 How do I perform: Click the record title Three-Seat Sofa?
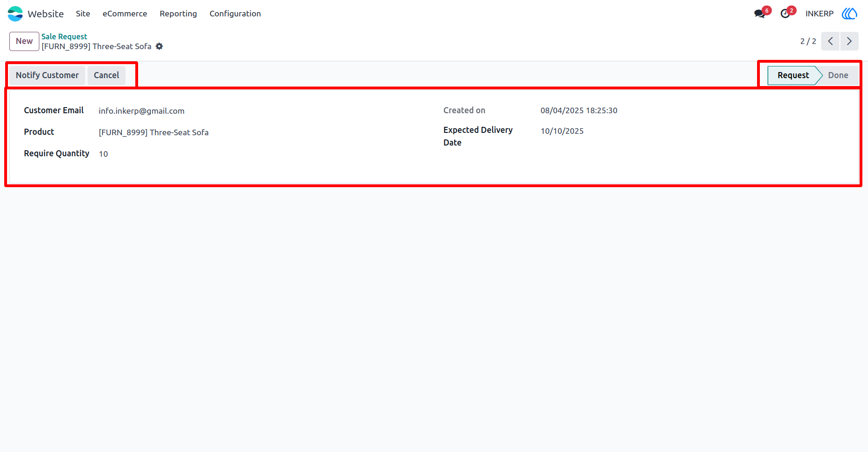[x=96, y=46]
